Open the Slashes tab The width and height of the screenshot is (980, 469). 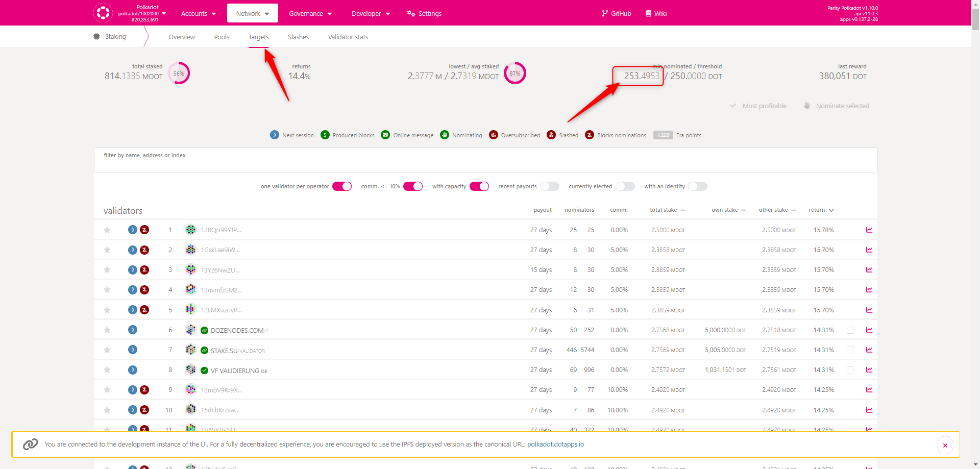(x=298, y=37)
